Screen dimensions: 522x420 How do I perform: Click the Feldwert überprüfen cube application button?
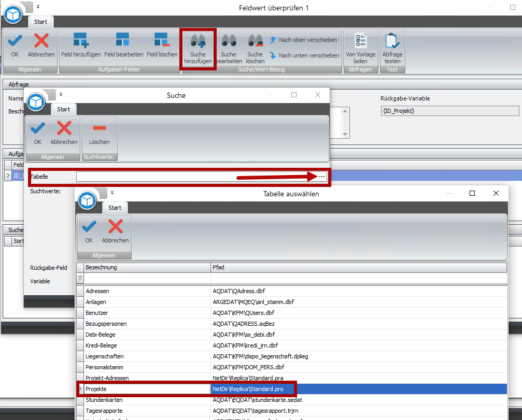(x=13, y=15)
